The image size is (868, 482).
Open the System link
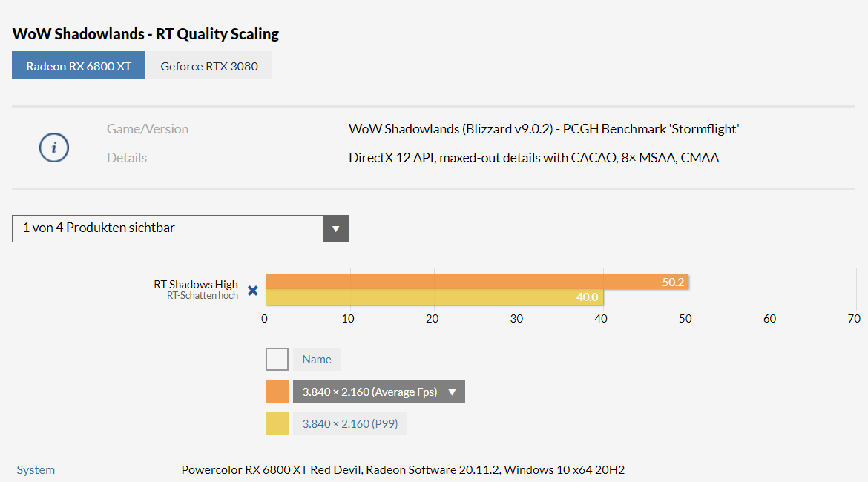(36, 470)
